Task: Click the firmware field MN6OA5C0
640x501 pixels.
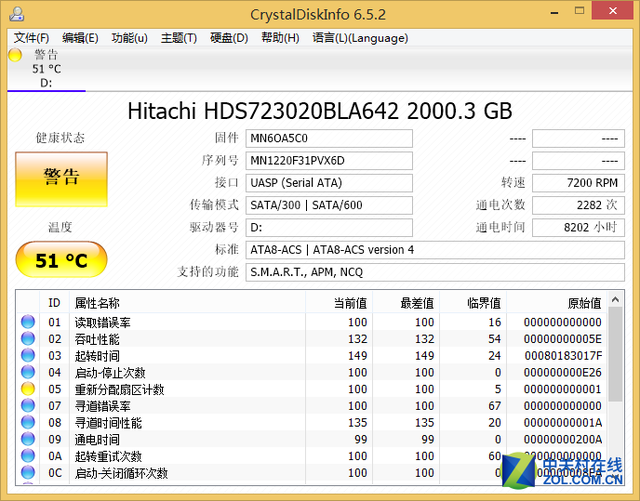Action: [329, 138]
